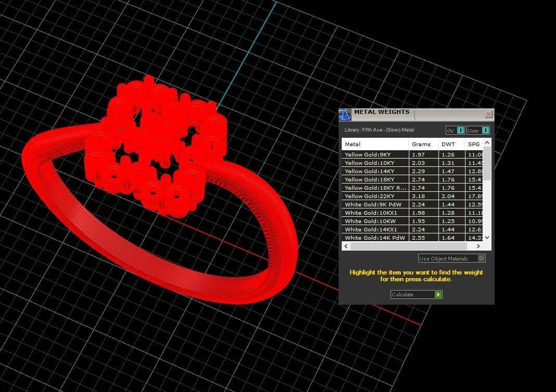Select the White Gold:10KW row
Screen dimensions: 556x392
click(x=412, y=221)
